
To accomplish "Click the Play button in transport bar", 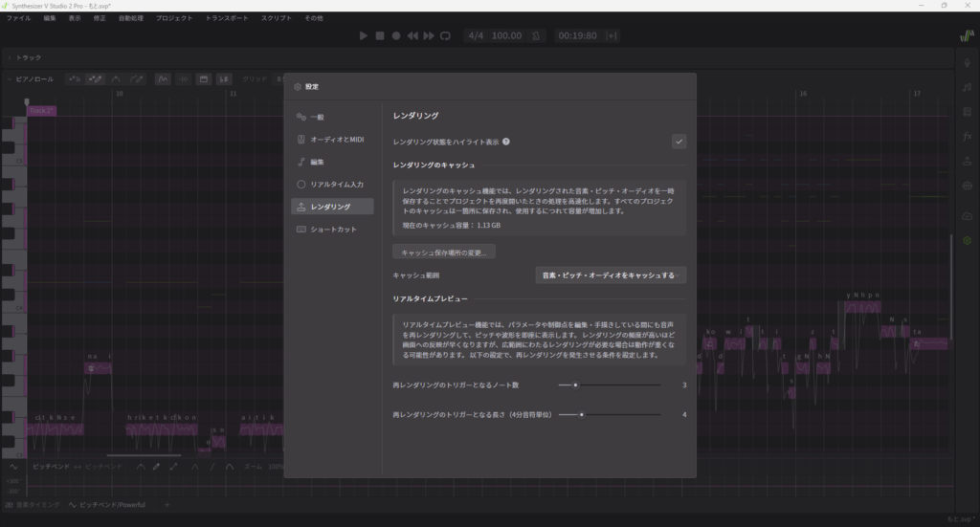I will tap(364, 35).
